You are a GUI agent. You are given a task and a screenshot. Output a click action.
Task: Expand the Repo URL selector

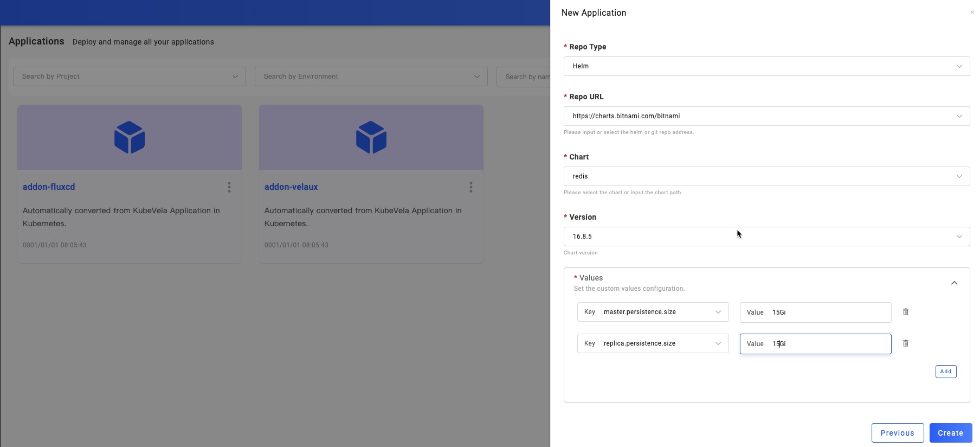click(766, 116)
